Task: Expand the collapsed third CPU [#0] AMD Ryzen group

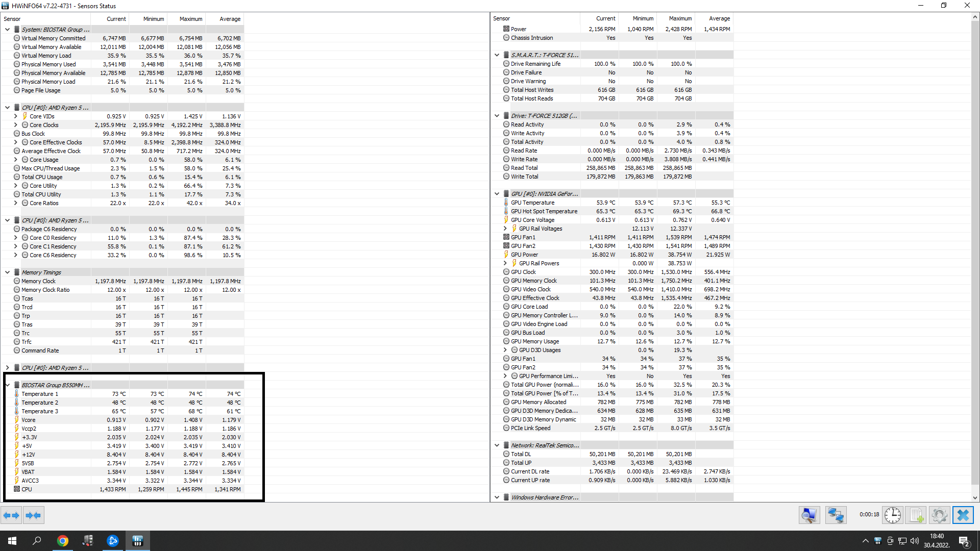Action: tap(7, 368)
